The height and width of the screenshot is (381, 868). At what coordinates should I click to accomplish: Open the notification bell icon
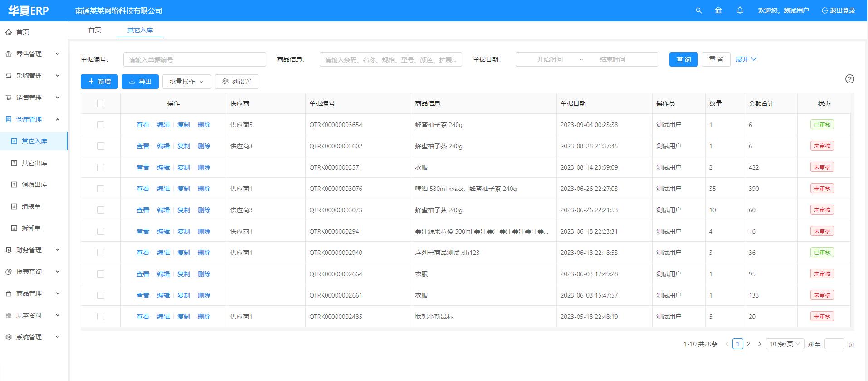740,10
